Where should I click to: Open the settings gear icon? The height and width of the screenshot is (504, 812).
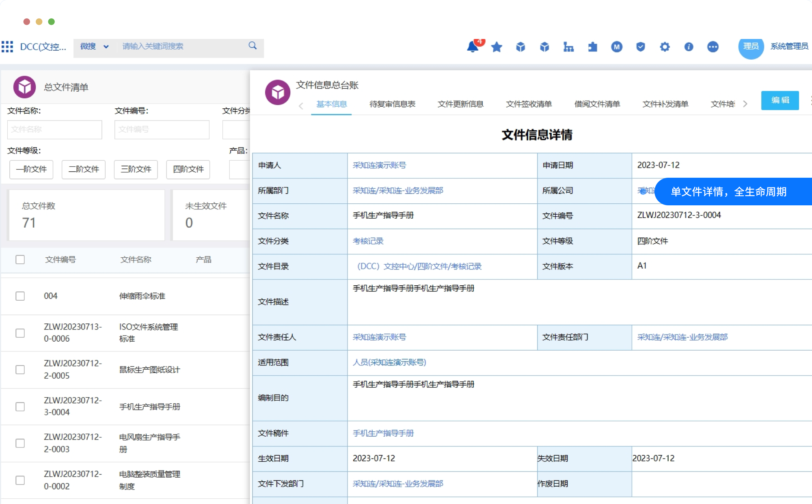click(x=665, y=47)
